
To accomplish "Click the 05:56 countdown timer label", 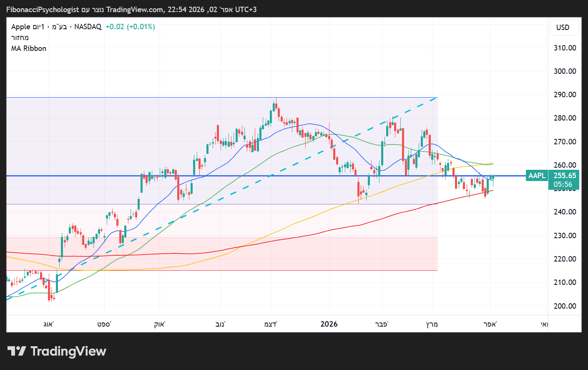I will point(563,184).
